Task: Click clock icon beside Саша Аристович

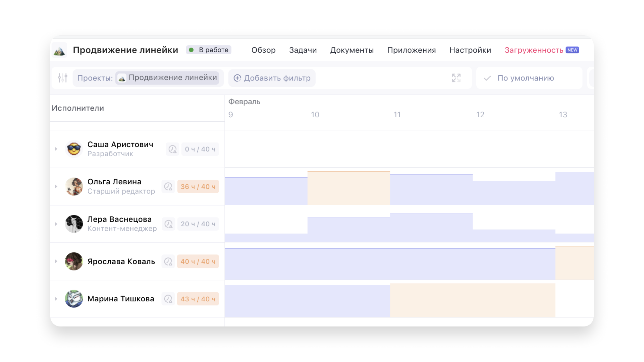Action: pos(172,149)
